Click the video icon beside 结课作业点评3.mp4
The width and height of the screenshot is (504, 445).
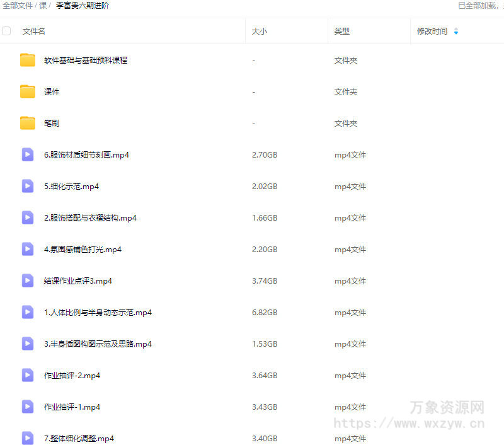coord(27,280)
